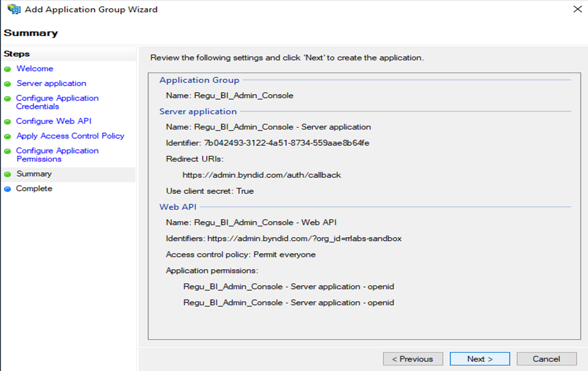Screen dimensions: 588x371
Task: Open the Configure Application Permissions step link
Action: coord(57,155)
